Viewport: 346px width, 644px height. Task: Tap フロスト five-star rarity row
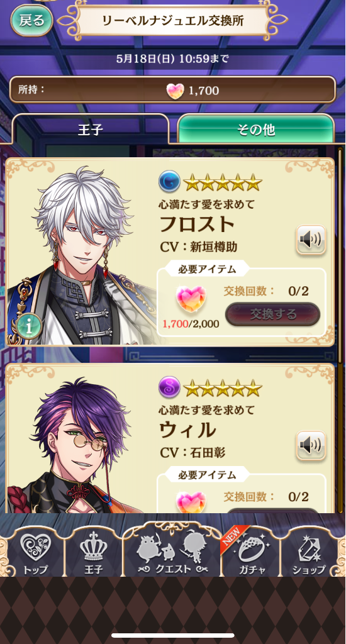click(x=222, y=182)
